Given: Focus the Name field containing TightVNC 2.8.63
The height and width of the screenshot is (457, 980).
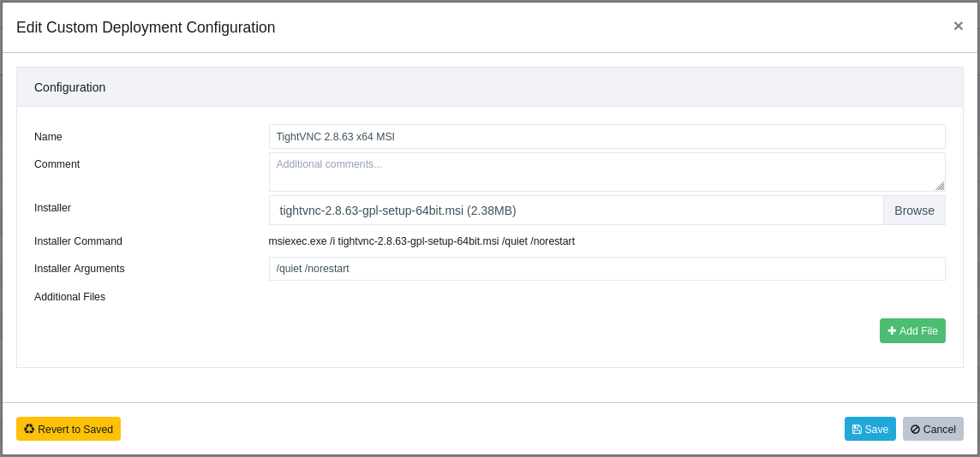Looking at the screenshot, I should point(607,137).
